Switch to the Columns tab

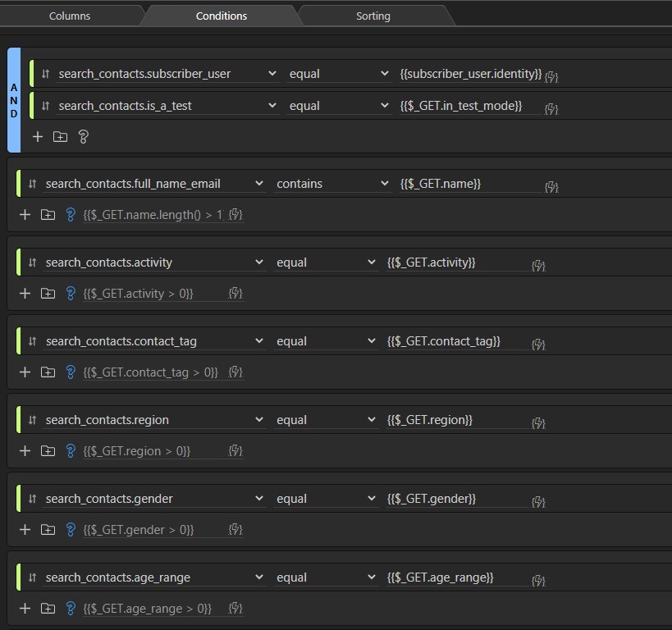tap(70, 16)
